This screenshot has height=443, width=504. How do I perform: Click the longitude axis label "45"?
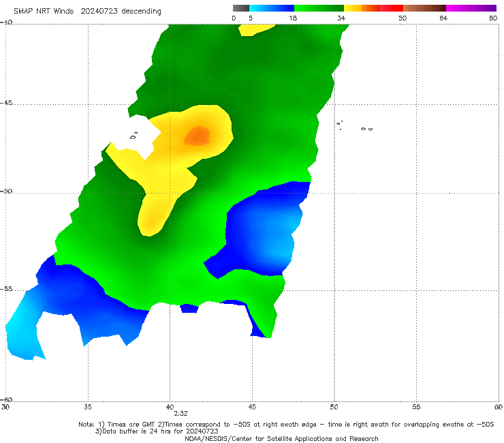point(252,407)
